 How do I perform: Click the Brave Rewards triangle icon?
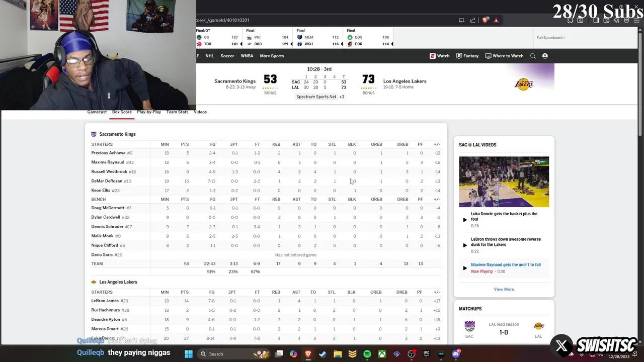496,20
